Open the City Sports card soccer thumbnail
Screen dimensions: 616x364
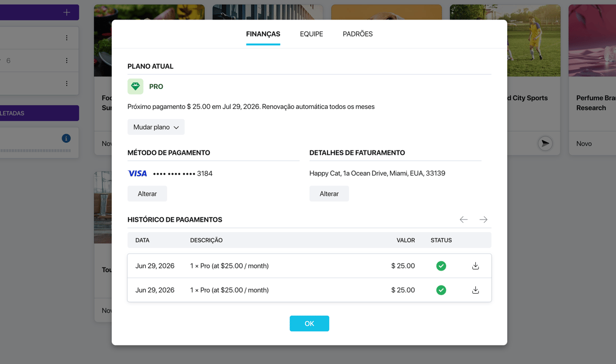tap(505, 41)
